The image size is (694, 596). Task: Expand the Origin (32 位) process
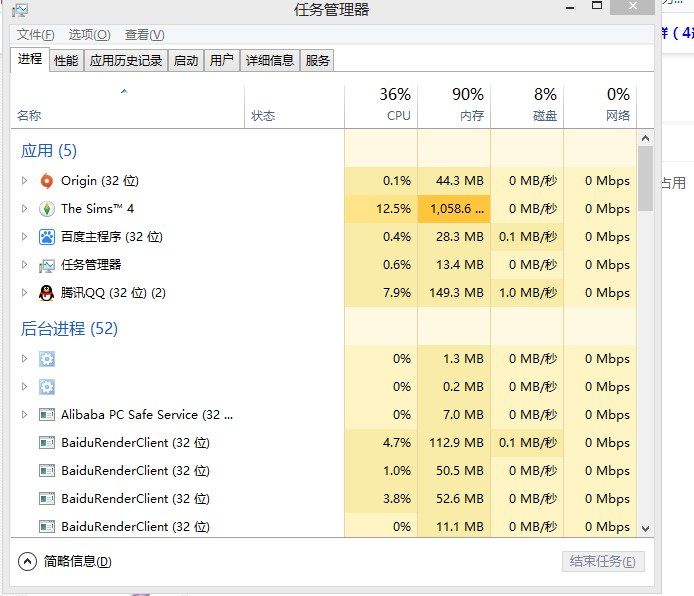click(25, 181)
